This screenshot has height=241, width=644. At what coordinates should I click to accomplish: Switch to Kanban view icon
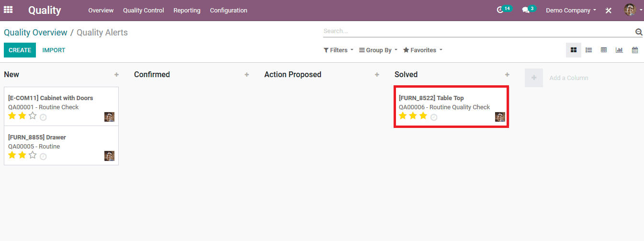(574, 50)
